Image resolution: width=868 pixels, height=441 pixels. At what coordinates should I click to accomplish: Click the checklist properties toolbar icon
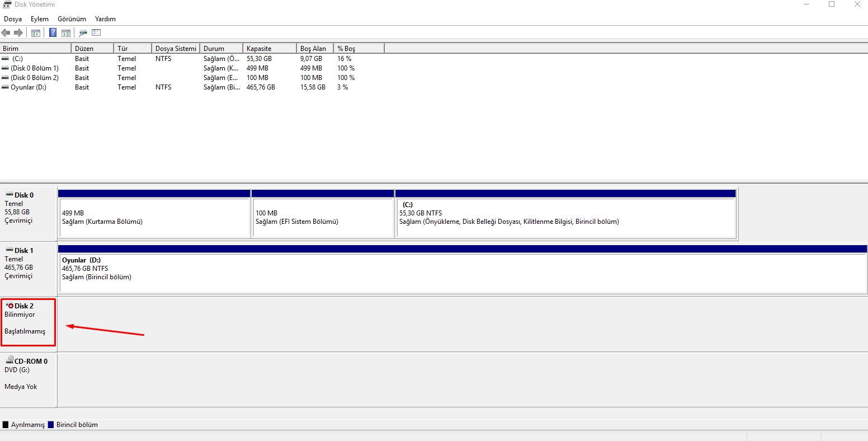point(96,32)
